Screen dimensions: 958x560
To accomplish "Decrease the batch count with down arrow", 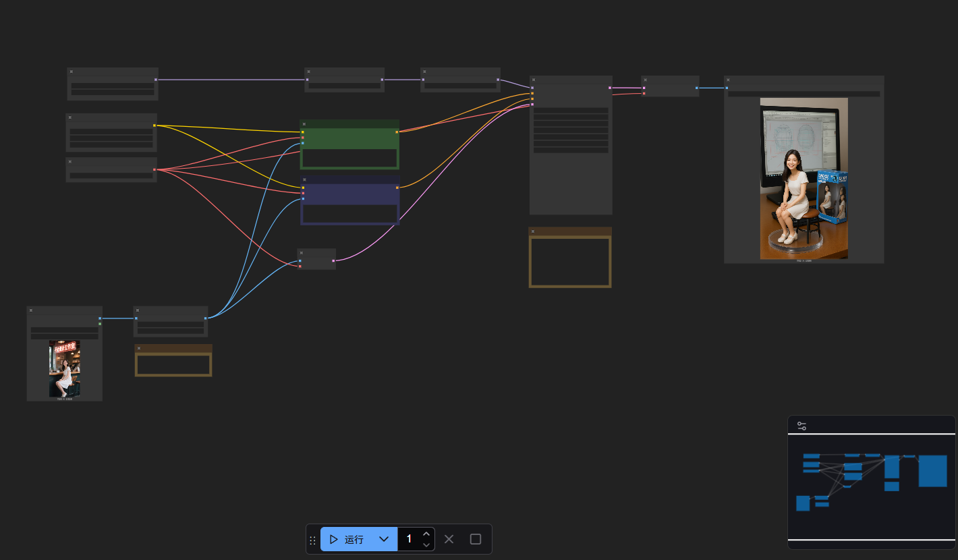I will [426, 544].
